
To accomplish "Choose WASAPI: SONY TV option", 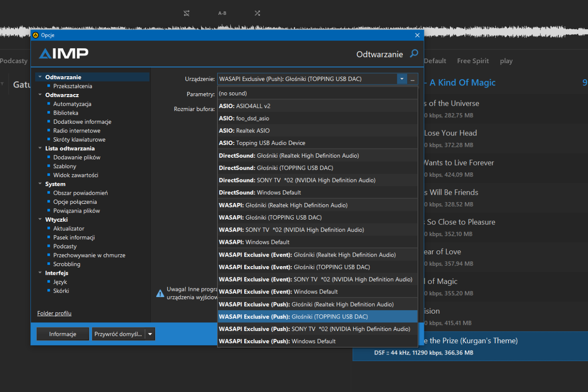I will 318,230.
